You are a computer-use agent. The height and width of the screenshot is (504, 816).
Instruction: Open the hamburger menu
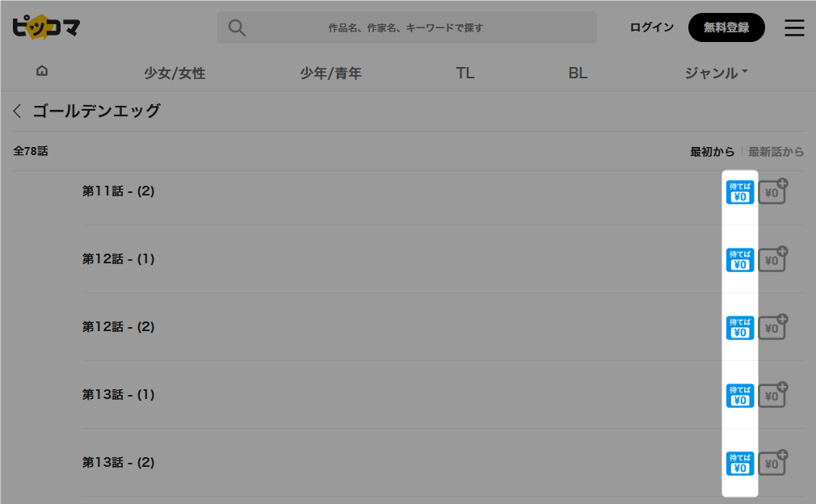click(x=794, y=27)
